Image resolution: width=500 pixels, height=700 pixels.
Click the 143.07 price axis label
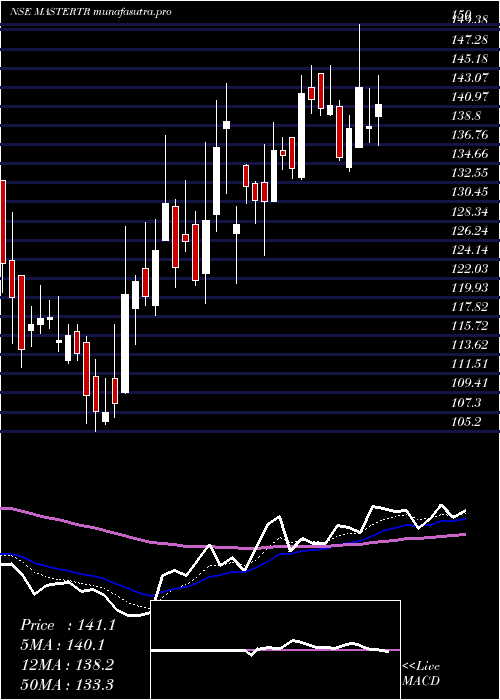click(x=471, y=78)
